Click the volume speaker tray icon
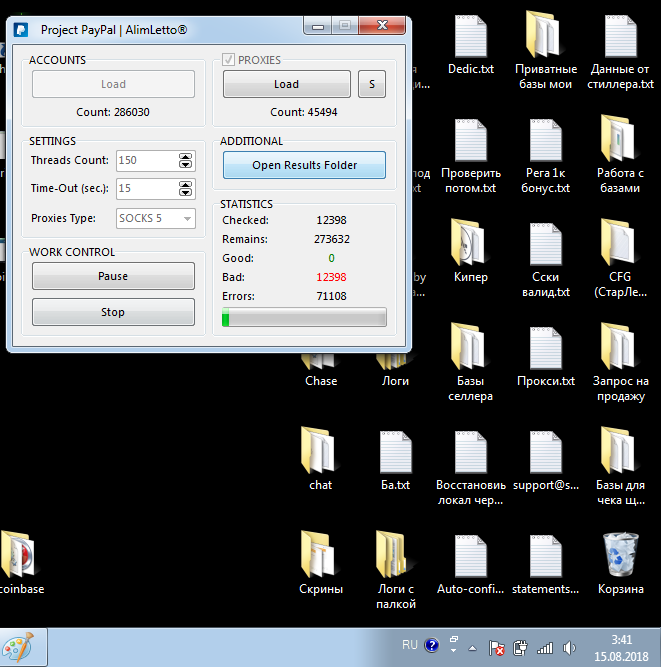Viewport: 661px width, 667px height. pos(568,648)
